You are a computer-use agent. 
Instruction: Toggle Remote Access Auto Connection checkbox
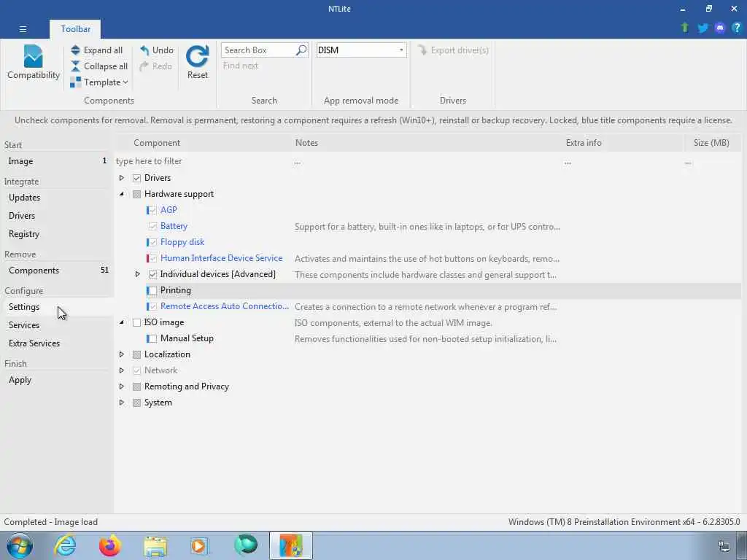point(153,307)
